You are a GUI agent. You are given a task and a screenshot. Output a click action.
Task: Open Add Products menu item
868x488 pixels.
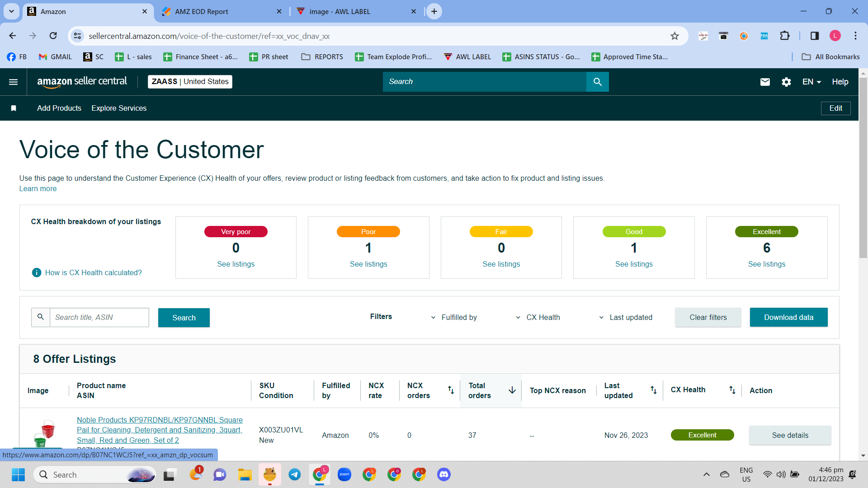pos(59,108)
